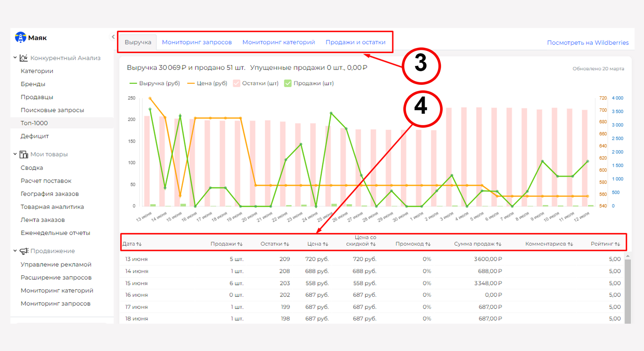644x351 pixels.
Task: Click the 17 июня table row date
Action: pyautogui.click(x=137, y=307)
